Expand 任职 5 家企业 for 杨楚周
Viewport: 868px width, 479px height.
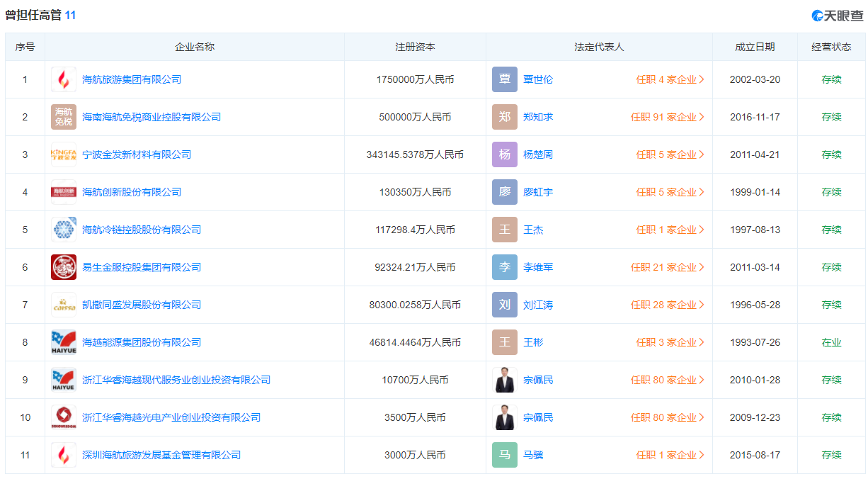(670, 154)
